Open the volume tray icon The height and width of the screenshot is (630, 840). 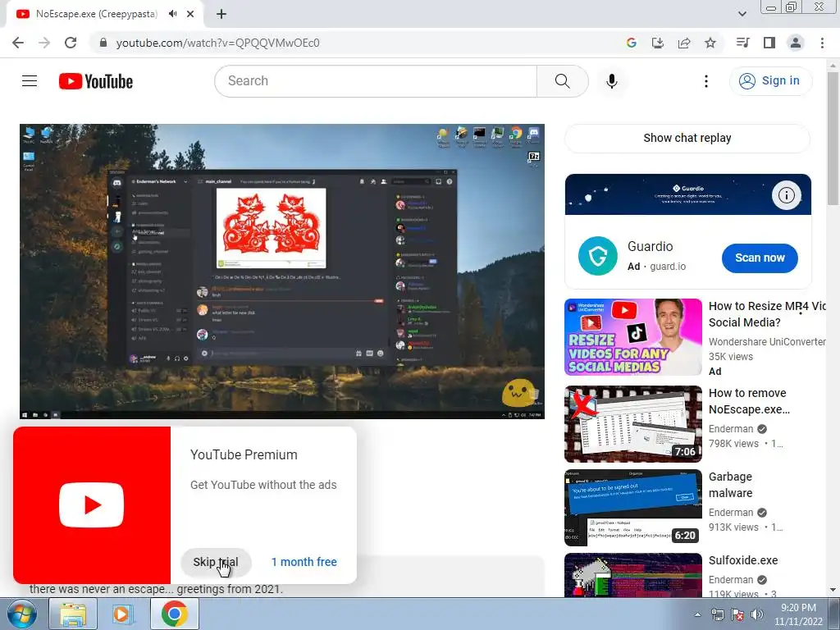coord(757,614)
